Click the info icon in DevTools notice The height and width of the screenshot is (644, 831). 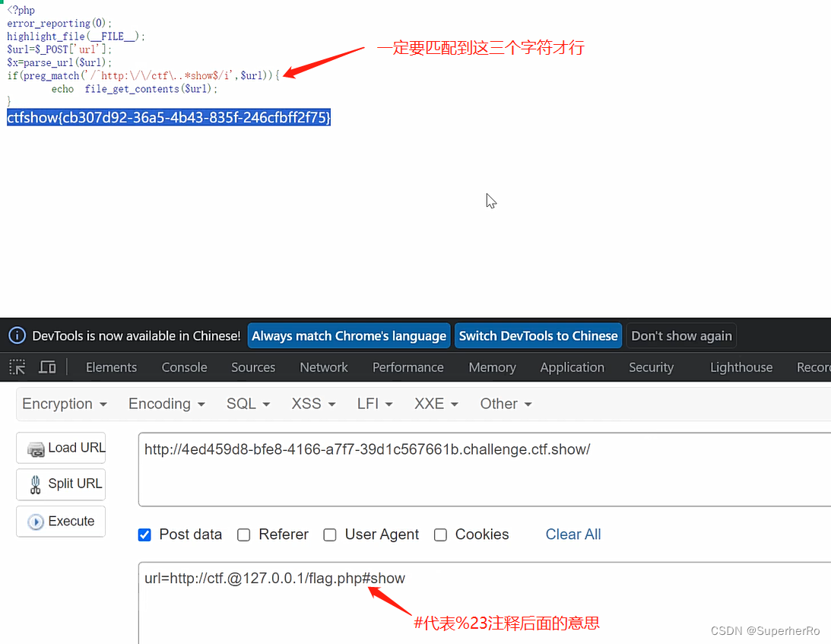(x=17, y=335)
